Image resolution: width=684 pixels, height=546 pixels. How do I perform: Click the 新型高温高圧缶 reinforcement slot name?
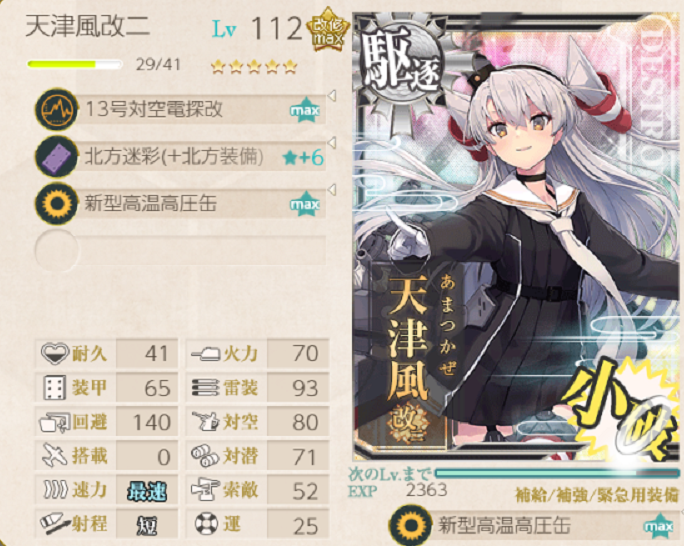coord(504,525)
